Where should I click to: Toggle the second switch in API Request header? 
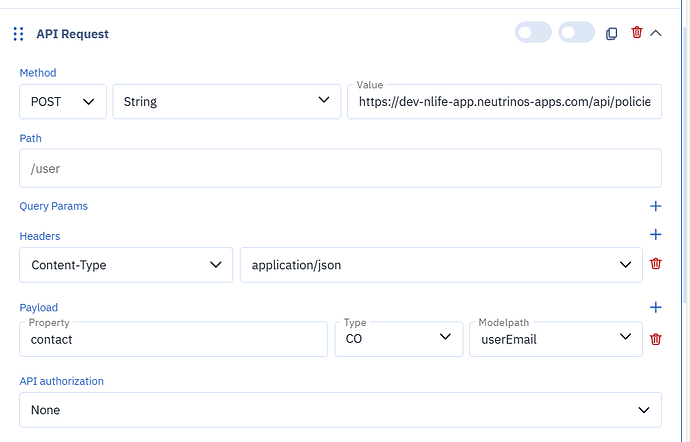pyautogui.click(x=576, y=33)
